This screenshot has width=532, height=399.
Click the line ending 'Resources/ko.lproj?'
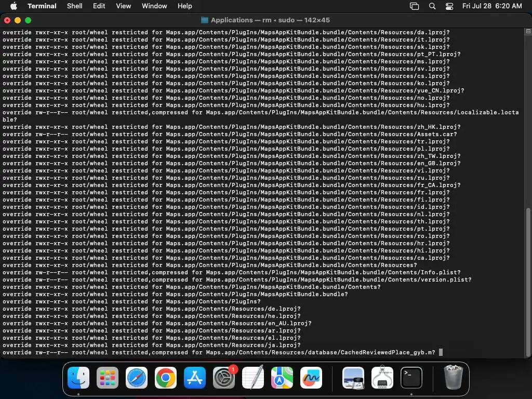(x=226, y=84)
